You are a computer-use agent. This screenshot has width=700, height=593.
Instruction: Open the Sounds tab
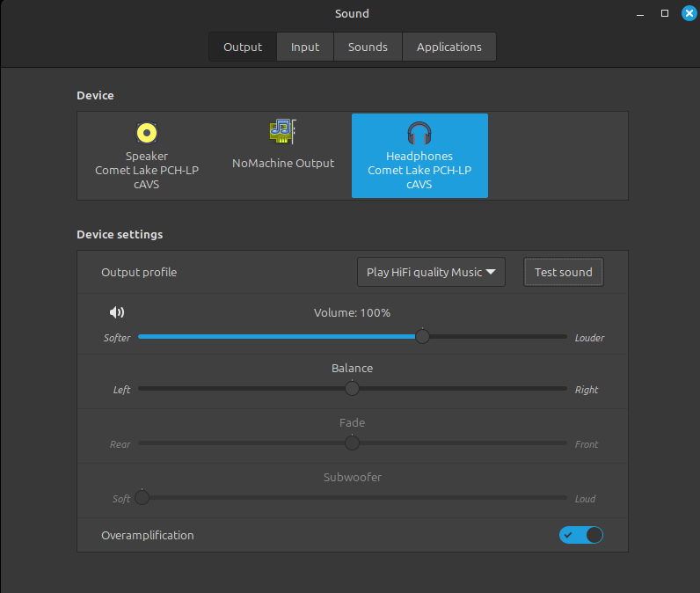point(368,47)
